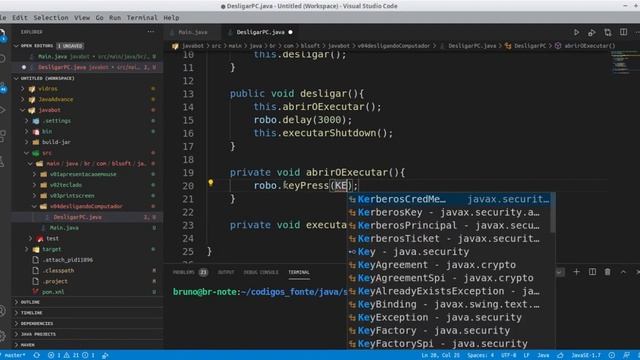640x360 pixels.
Task: Open the Explorer activity bar icon
Action: point(2,35)
